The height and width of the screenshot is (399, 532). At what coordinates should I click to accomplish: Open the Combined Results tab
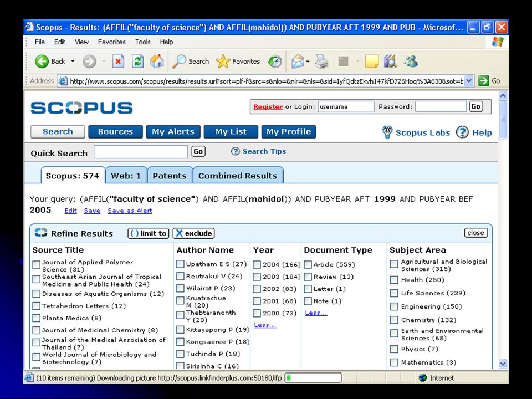[x=238, y=176]
